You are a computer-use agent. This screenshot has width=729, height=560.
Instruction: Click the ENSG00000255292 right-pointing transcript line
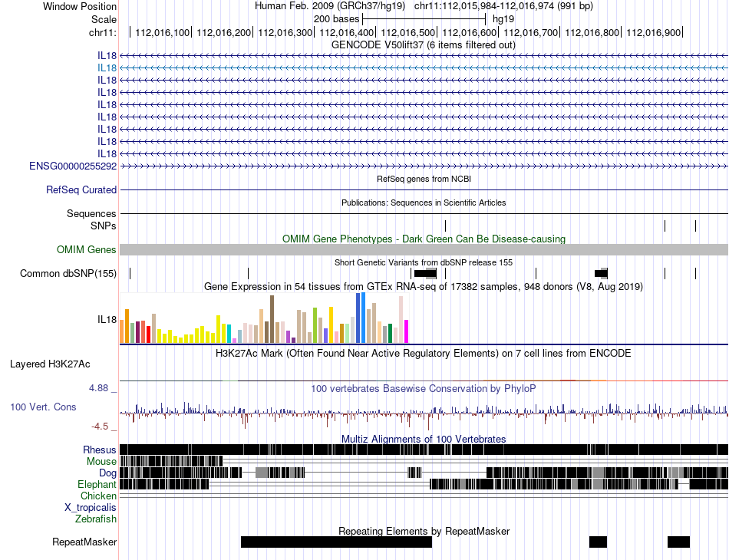424,166
